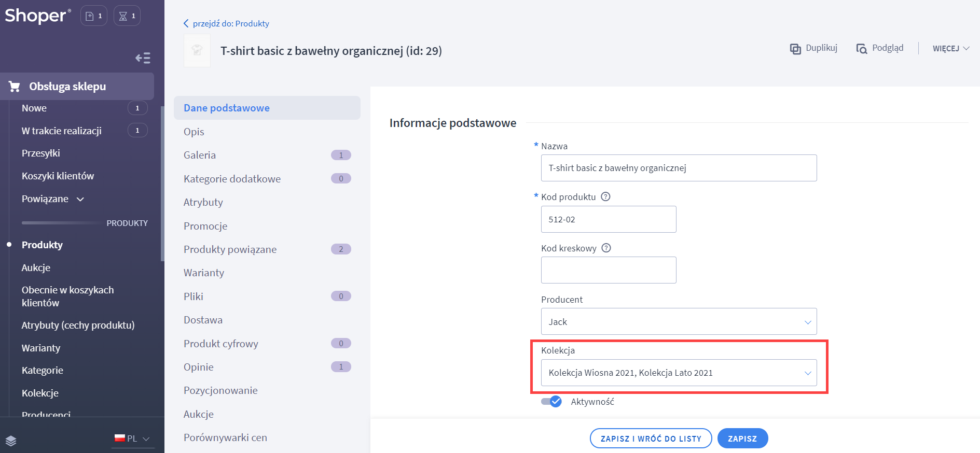Toggle the Aktywność switch

[551, 402]
